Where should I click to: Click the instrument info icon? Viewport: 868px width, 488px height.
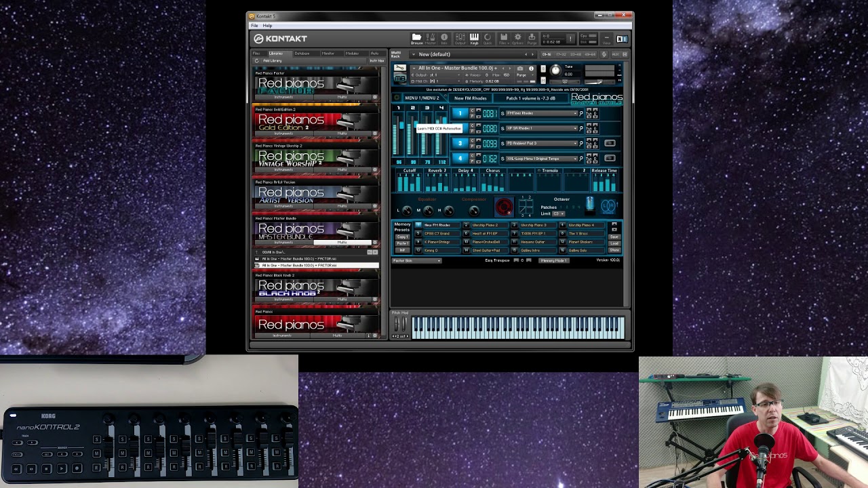pos(531,68)
